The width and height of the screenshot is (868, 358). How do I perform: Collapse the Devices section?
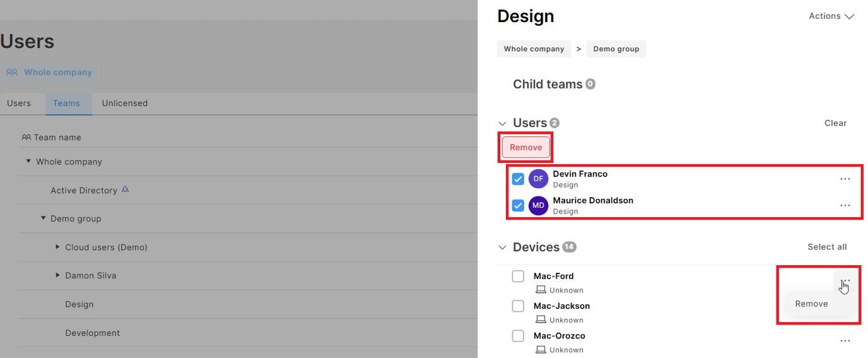tap(502, 248)
